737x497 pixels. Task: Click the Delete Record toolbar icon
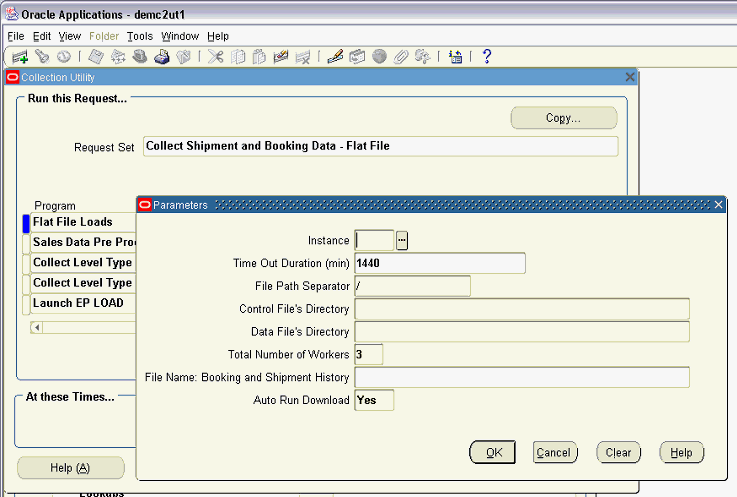(x=303, y=57)
